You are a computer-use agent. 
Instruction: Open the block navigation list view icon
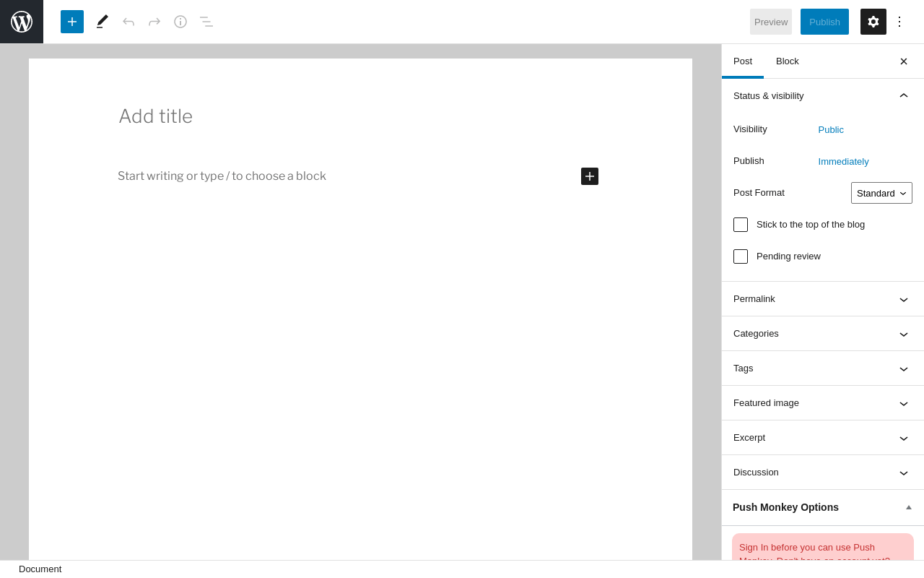point(206,22)
